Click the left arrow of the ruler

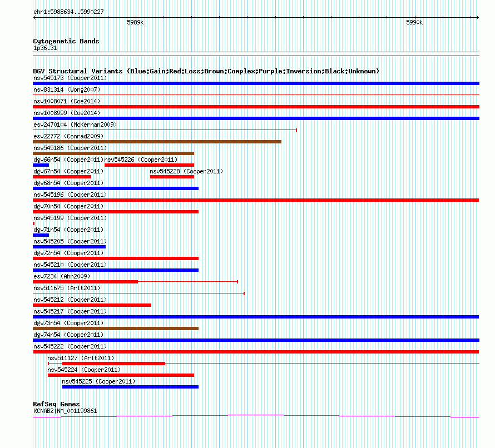coord(34,18)
